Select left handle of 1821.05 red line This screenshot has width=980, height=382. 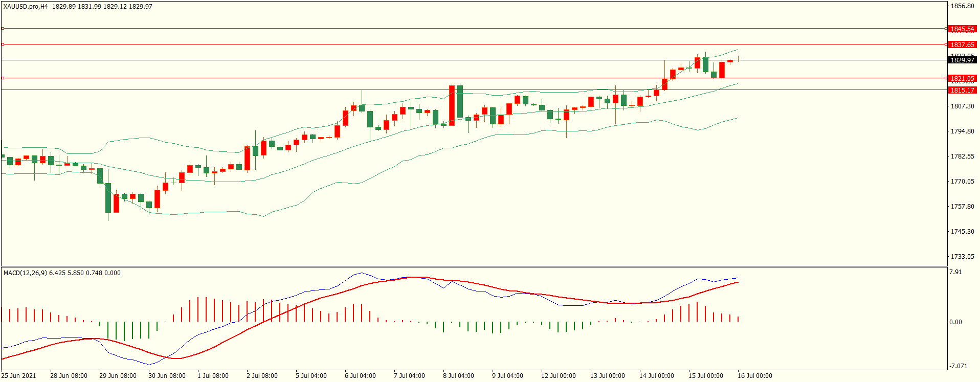[3, 78]
